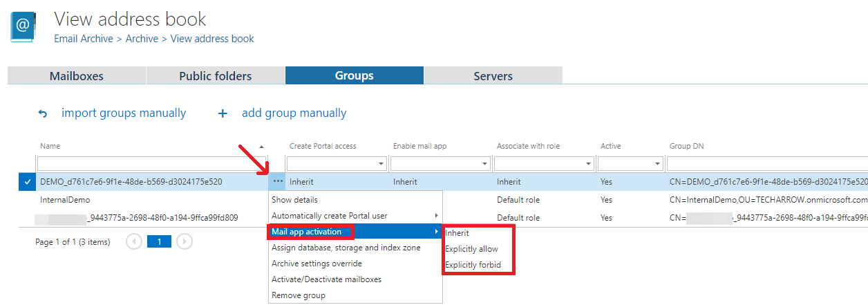The height and width of the screenshot is (305, 868).
Task: Switch to the Public folders tab
Action: [216, 76]
